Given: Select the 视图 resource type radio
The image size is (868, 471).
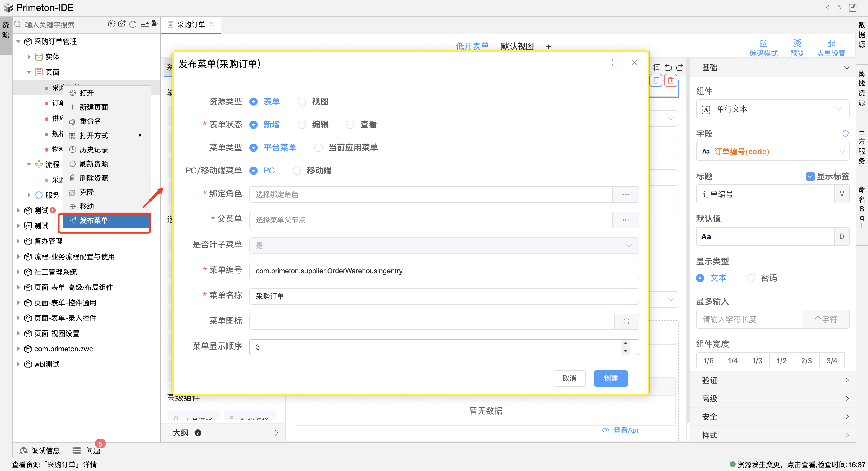Looking at the screenshot, I should [302, 102].
